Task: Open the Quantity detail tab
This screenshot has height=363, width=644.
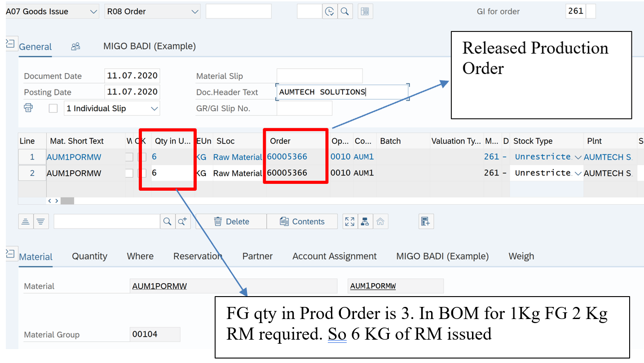Action: [89, 256]
